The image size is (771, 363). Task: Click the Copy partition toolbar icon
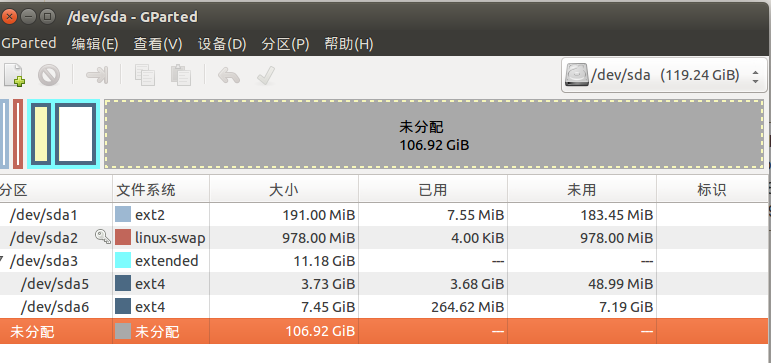pos(145,75)
